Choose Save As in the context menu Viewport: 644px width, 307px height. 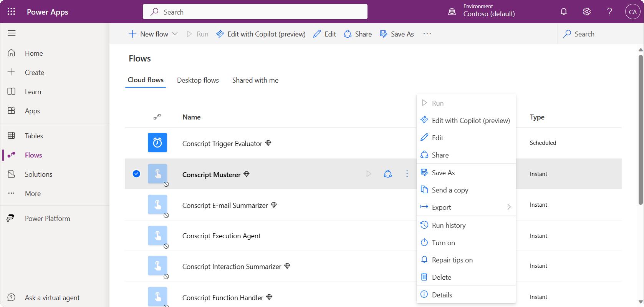(466, 173)
